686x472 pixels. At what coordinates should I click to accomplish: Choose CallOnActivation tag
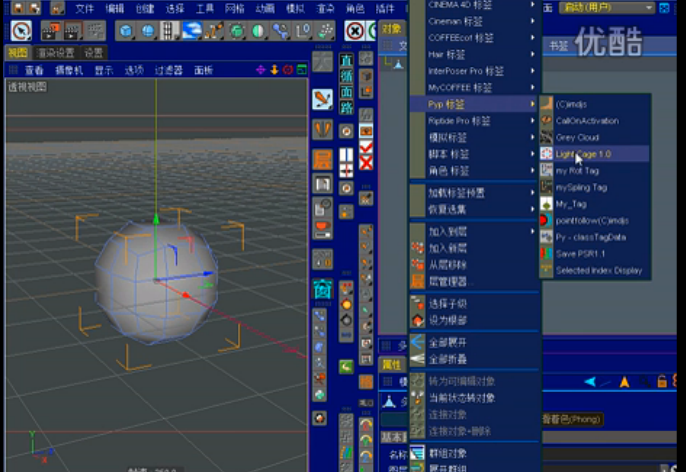click(x=595, y=121)
